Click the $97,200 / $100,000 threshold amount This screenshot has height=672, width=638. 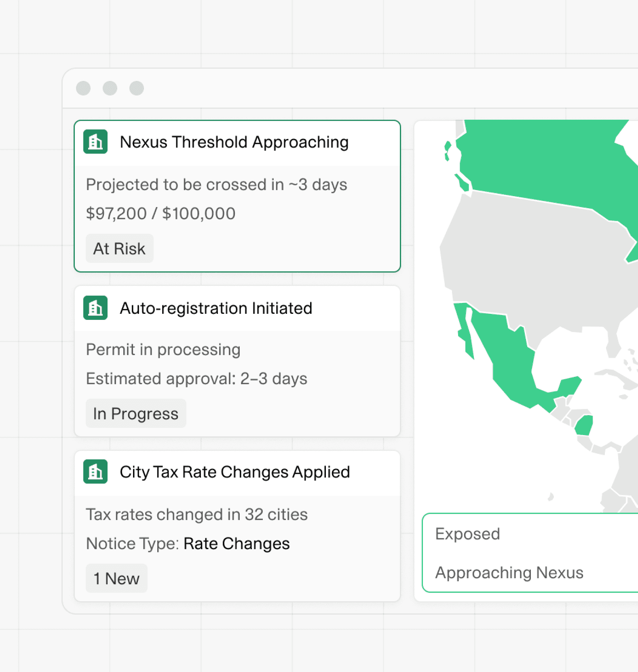[161, 213]
